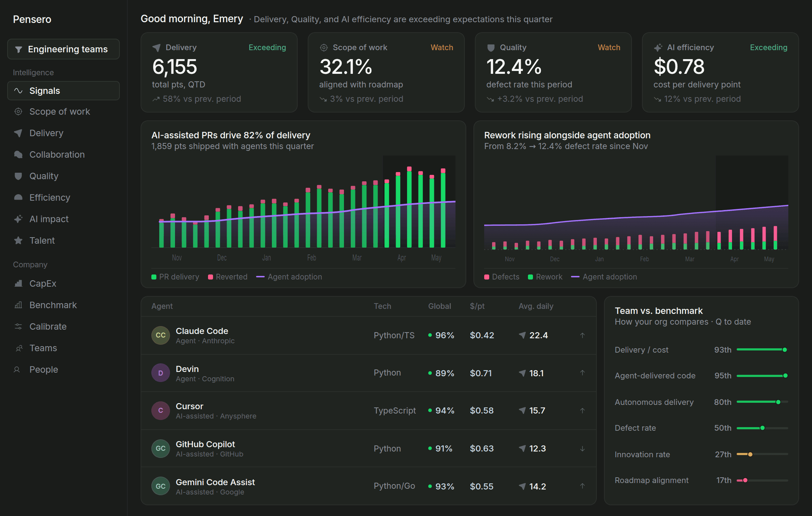Click the Claude Code CC avatar
Image resolution: width=812 pixels, height=516 pixels.
tap(160, 335)
